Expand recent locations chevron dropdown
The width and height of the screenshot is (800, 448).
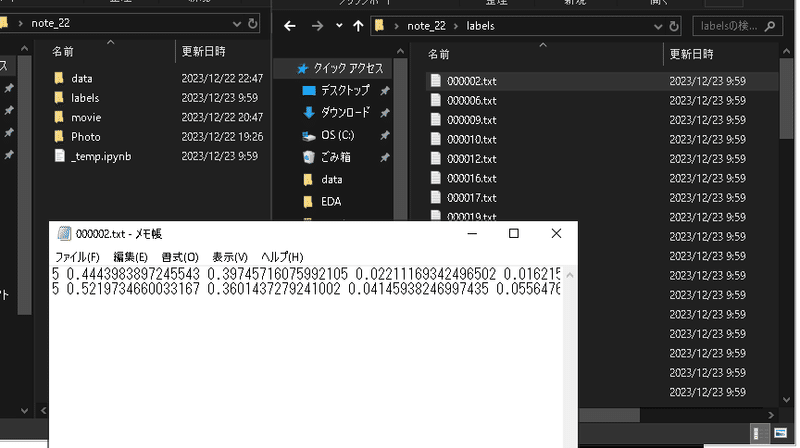click(x=339, y=26)
